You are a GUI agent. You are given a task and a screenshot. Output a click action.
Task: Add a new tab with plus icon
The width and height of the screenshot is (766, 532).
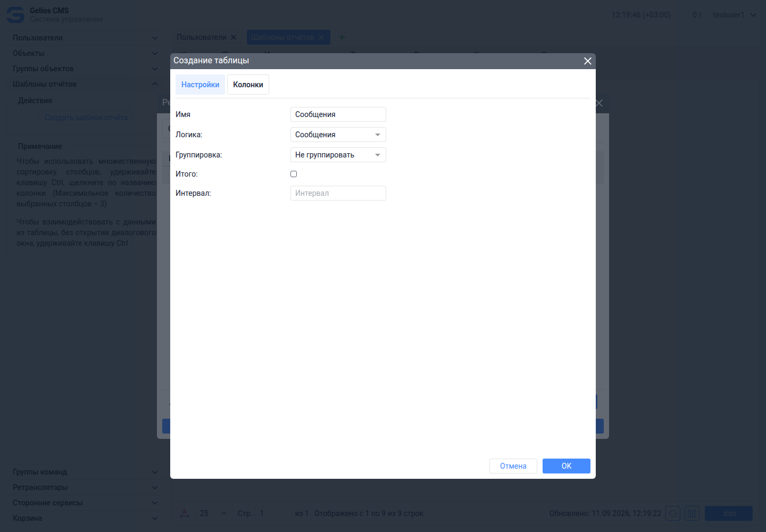(342, 37)
